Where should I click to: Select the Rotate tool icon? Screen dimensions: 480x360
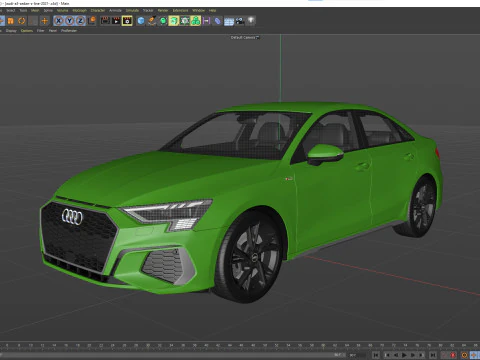click(22, 21)
